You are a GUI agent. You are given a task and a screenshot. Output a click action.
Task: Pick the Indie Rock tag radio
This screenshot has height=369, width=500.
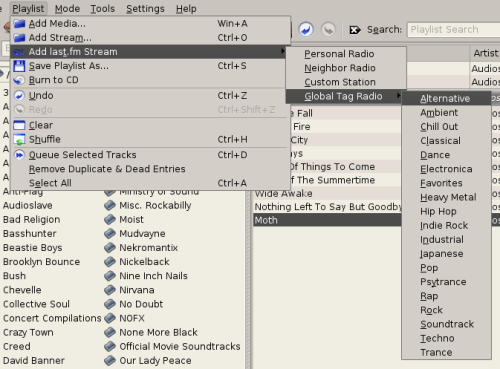446,225
